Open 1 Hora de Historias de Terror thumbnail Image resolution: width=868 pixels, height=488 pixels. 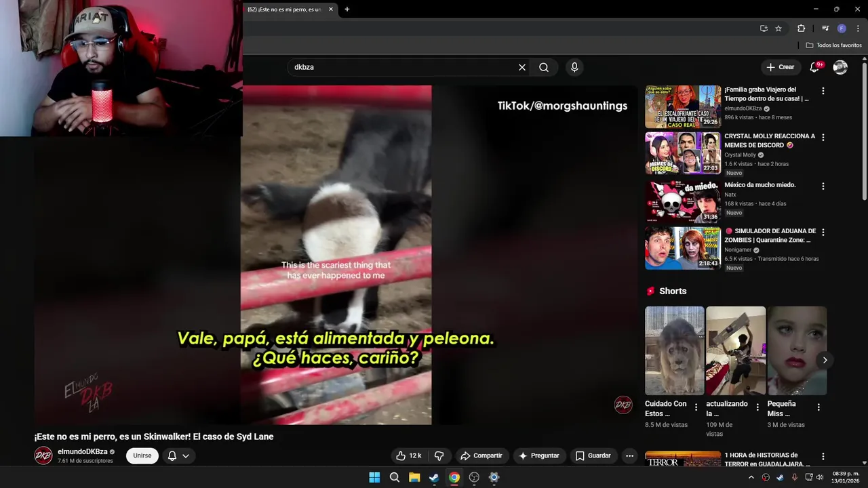(683, 459)
